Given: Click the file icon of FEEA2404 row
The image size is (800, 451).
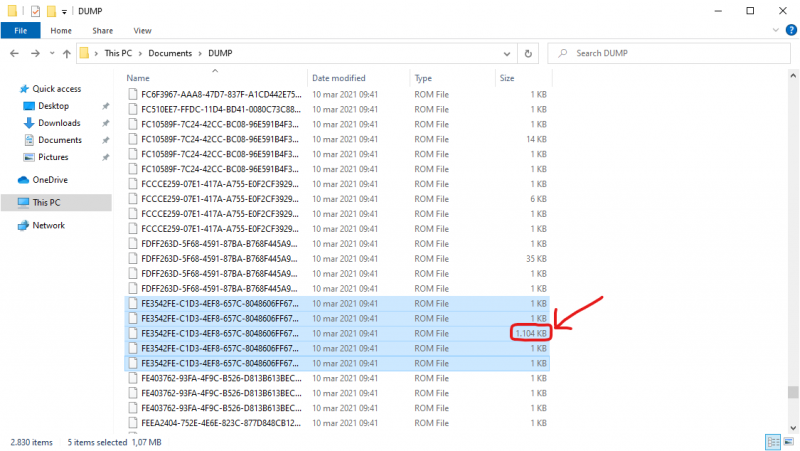Looking at the screenshot, I should [133, 423].
